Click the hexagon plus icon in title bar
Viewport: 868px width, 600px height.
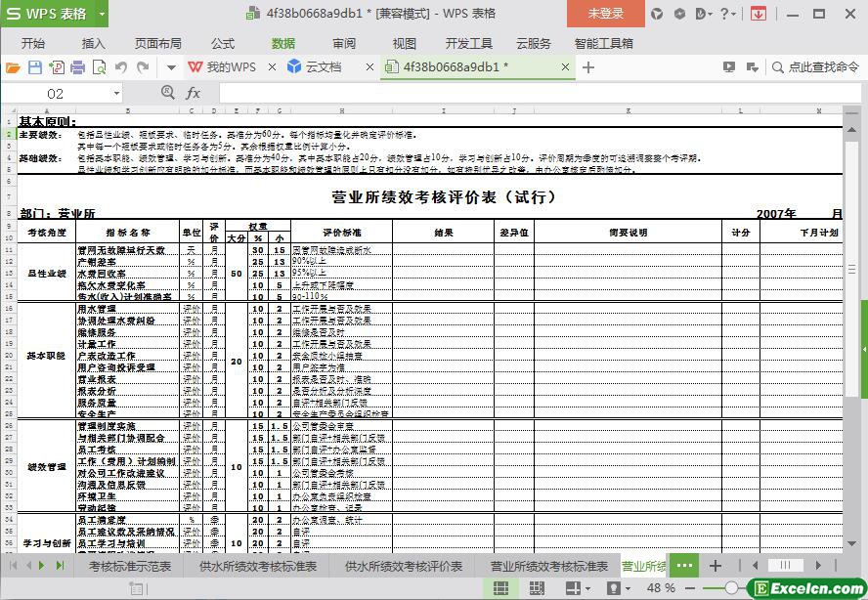pos(679,14)
